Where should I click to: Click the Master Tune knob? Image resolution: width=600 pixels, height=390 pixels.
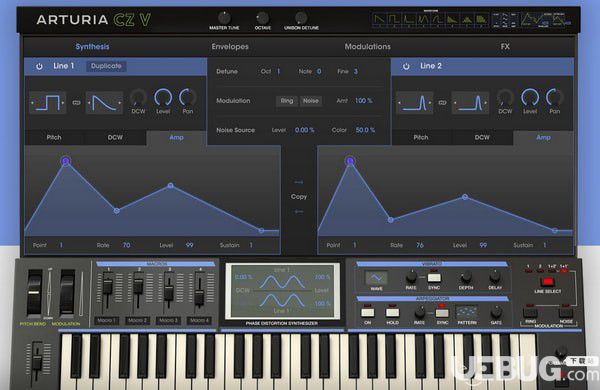pyautogui.click(x=224, y=18)
